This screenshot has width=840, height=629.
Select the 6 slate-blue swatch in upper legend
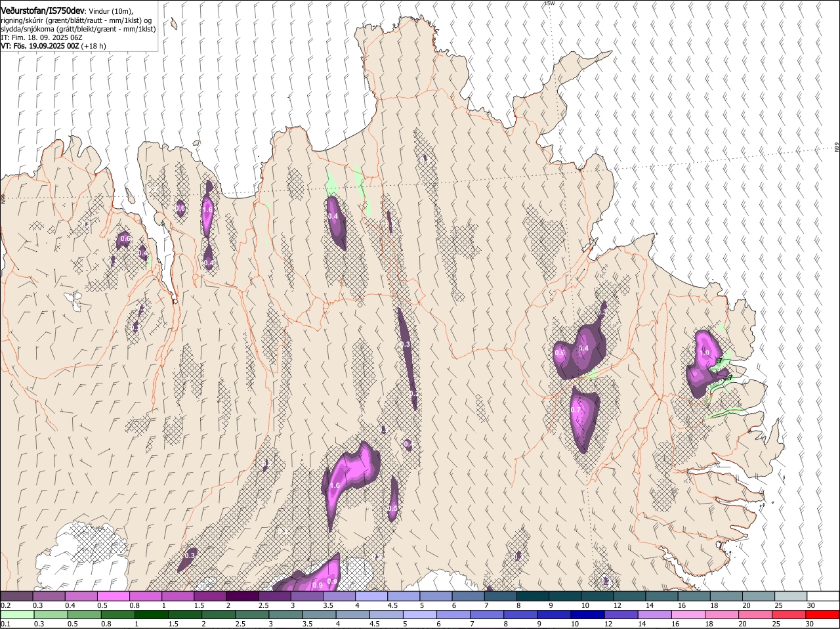[x=468, y=596]
